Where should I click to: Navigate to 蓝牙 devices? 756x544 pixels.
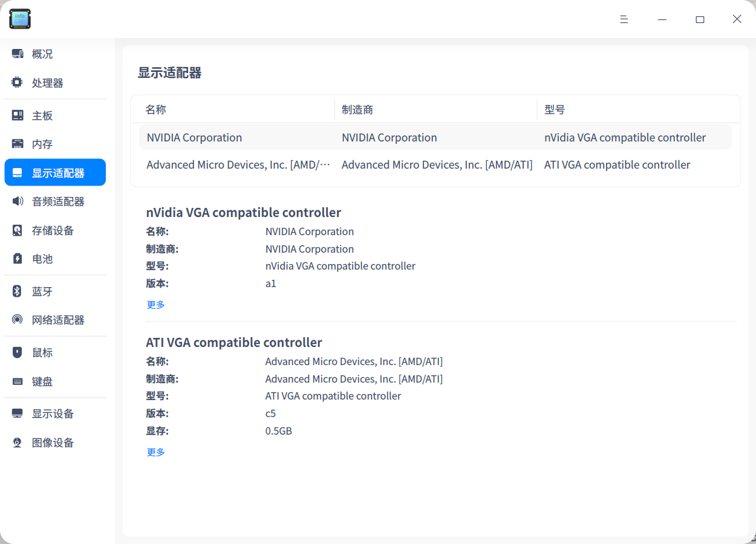42,291
